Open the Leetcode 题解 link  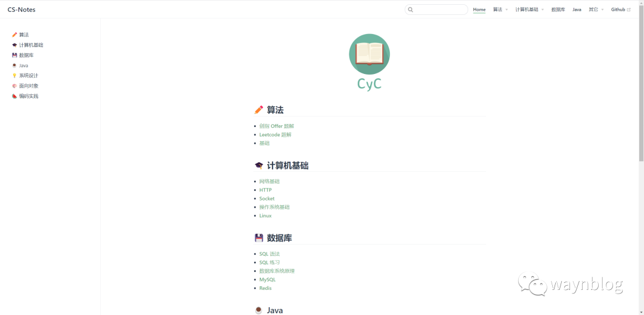point(275,135)
